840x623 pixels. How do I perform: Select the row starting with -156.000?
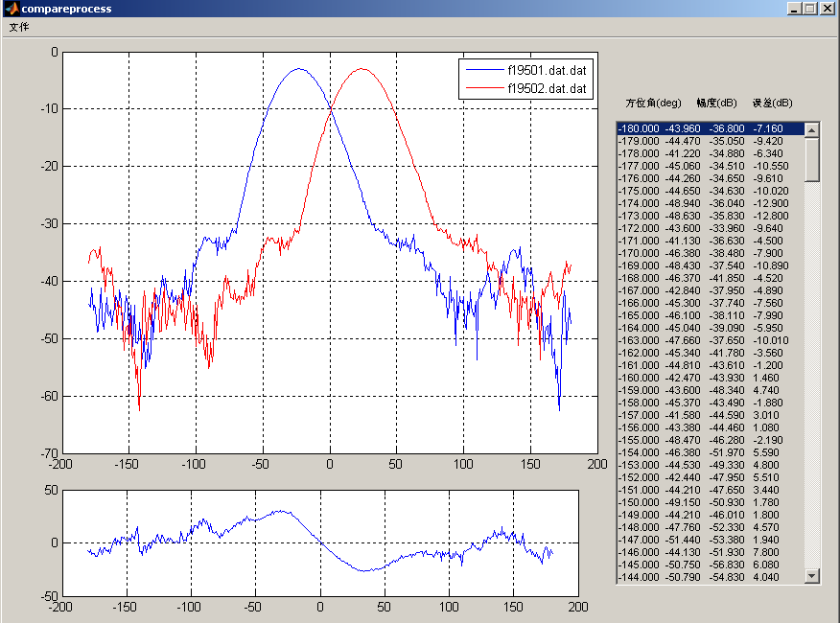711,427
